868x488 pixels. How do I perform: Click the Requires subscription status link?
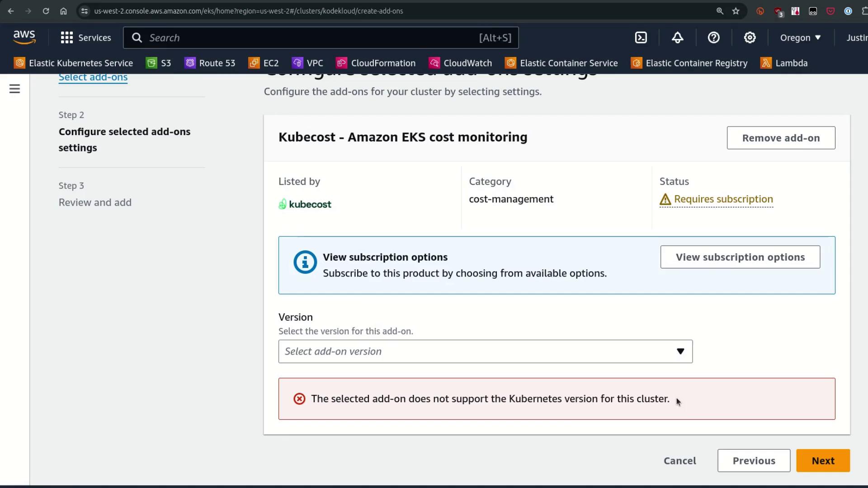coord(723,199)
